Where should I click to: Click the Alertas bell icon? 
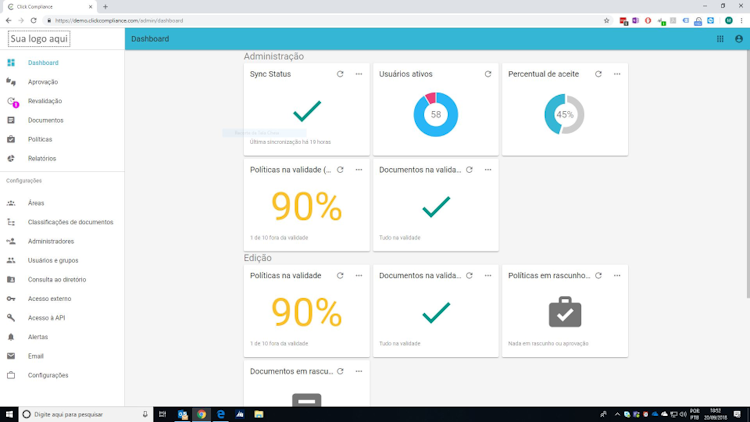[x=11, y=337]
